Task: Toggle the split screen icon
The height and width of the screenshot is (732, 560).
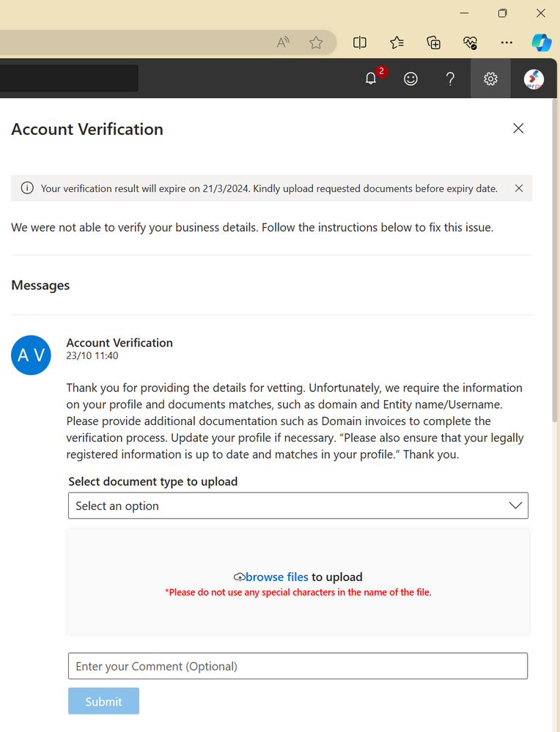Action: tap(360, 43)
